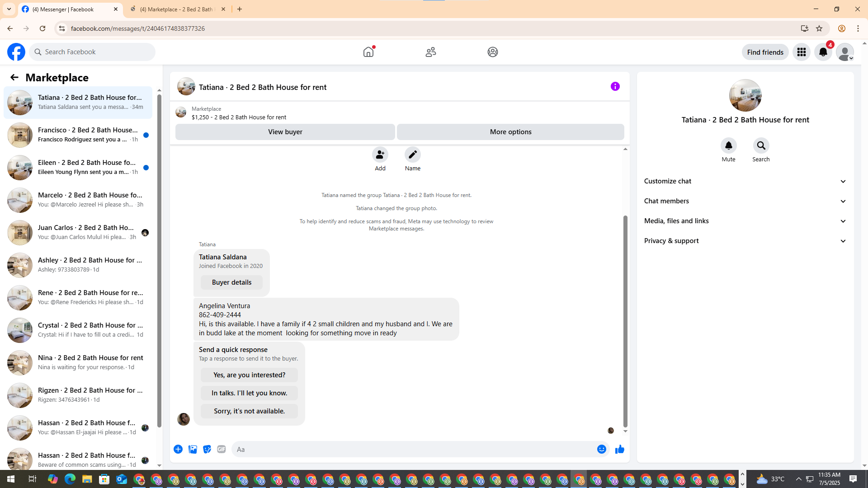This screenshot has width=868, height=488.
Task: Expand Chat members section
Action: pos(745,201)
